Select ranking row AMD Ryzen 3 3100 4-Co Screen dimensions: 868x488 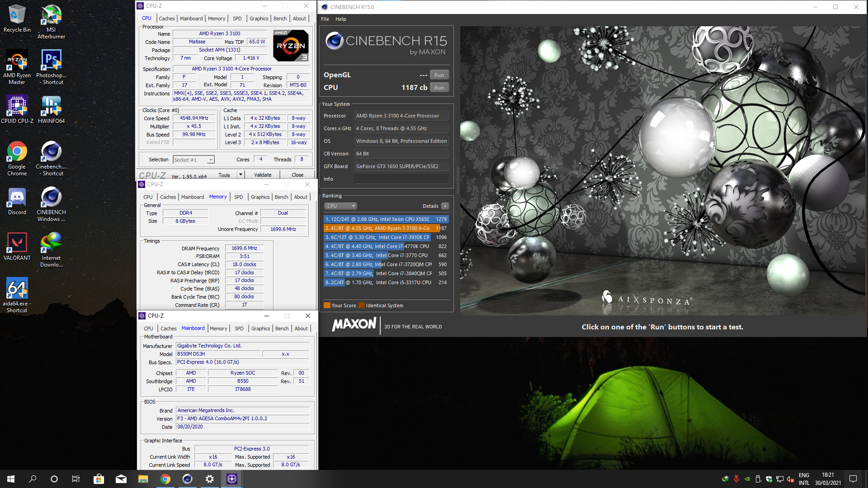click(386, 228)
